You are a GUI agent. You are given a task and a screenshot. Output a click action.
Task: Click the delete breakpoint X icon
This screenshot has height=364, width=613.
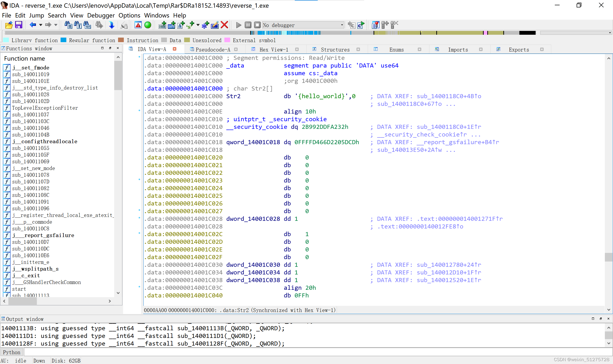tap(394, 25)
